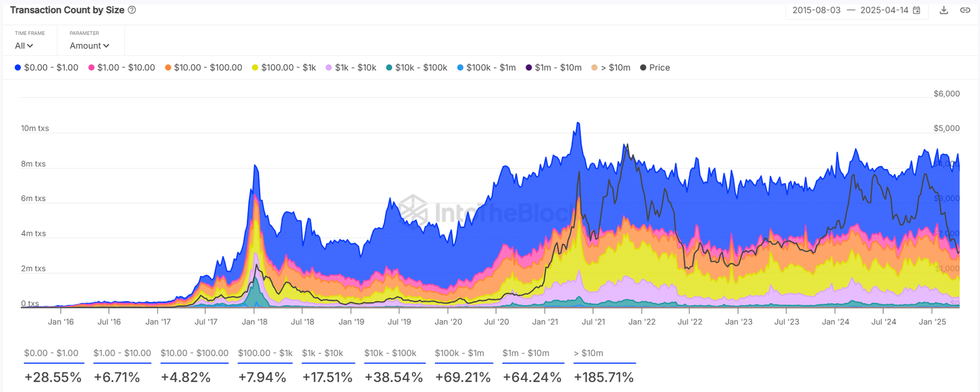Click the > $10m +185.71% summary
This screenshot has height=392, width=980.
(603, 377)
